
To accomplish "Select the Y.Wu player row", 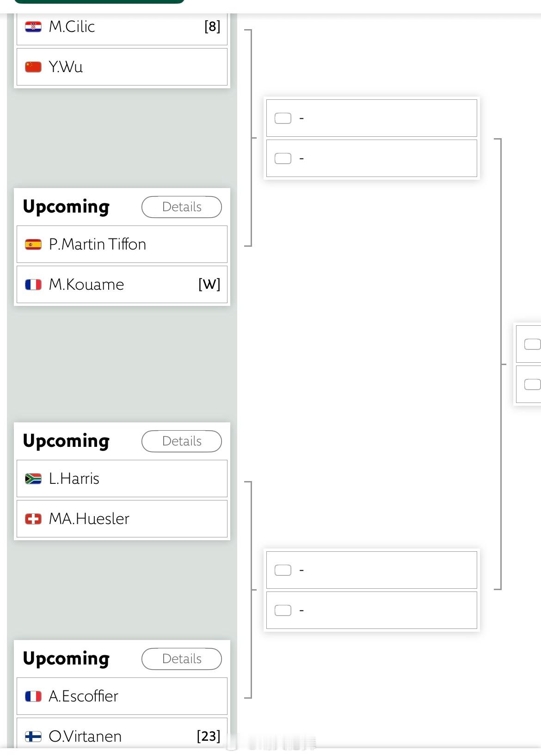I will coord(122,67).
